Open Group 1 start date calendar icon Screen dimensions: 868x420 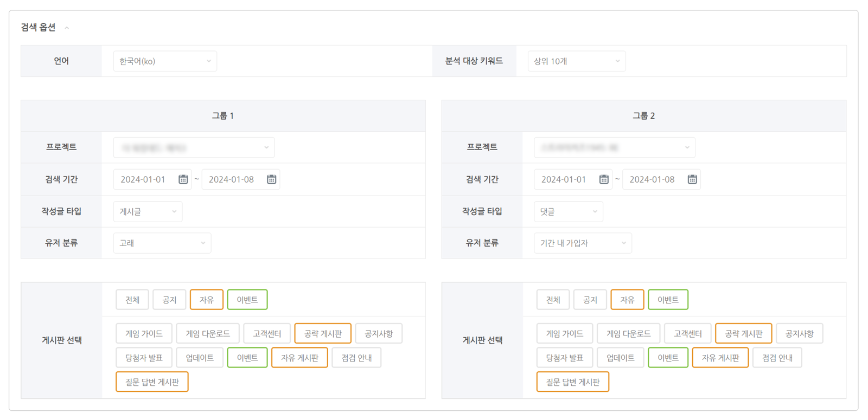point(183,179)
